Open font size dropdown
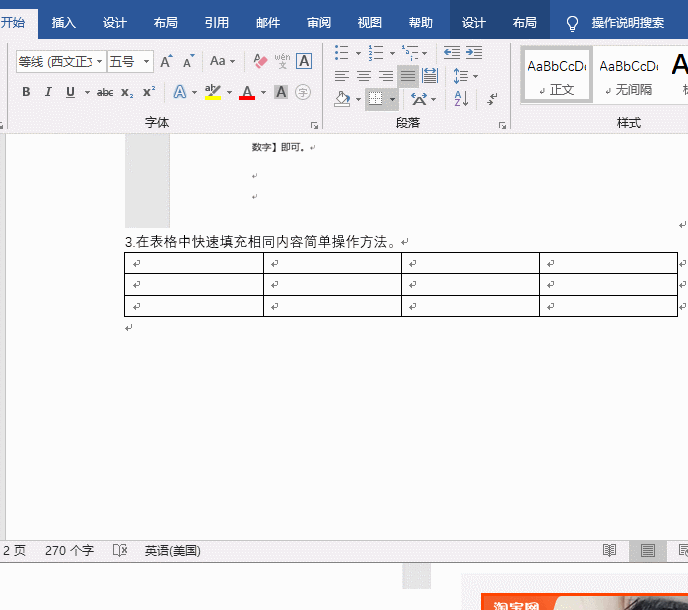This screenshot has width=688, height=610. pos(147,61)
